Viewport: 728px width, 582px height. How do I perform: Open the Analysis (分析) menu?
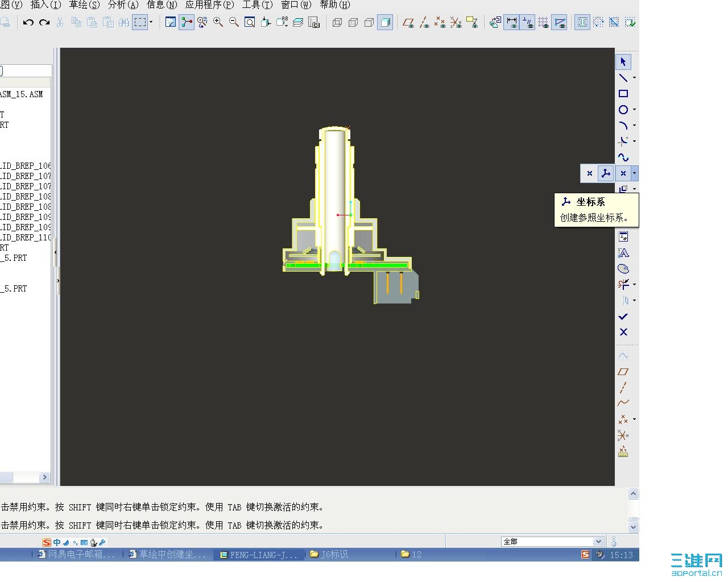(x=123, y=5)
